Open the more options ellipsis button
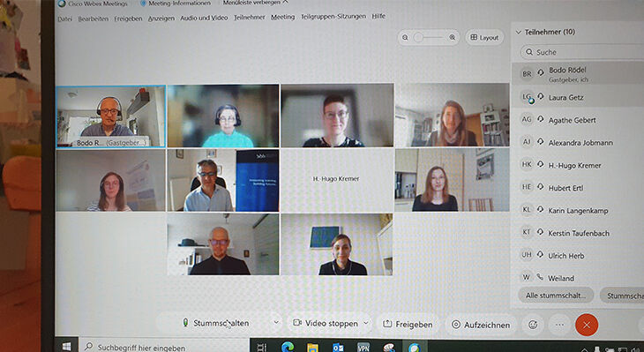The image size is (644, 352). coord(559,325)
